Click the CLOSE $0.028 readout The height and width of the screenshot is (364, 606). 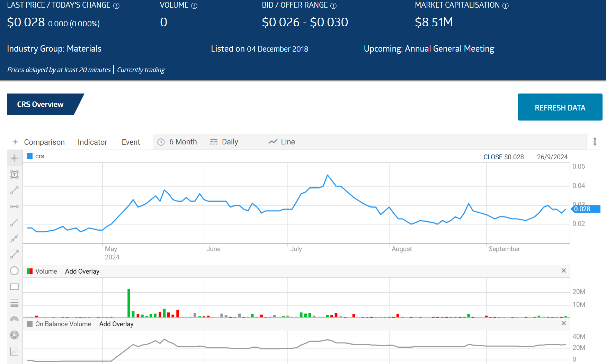(503, 157)
